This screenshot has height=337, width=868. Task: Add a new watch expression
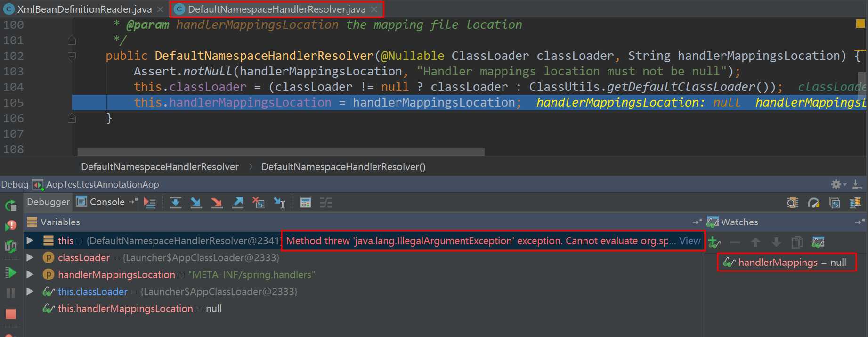click(x=714, y=242)
